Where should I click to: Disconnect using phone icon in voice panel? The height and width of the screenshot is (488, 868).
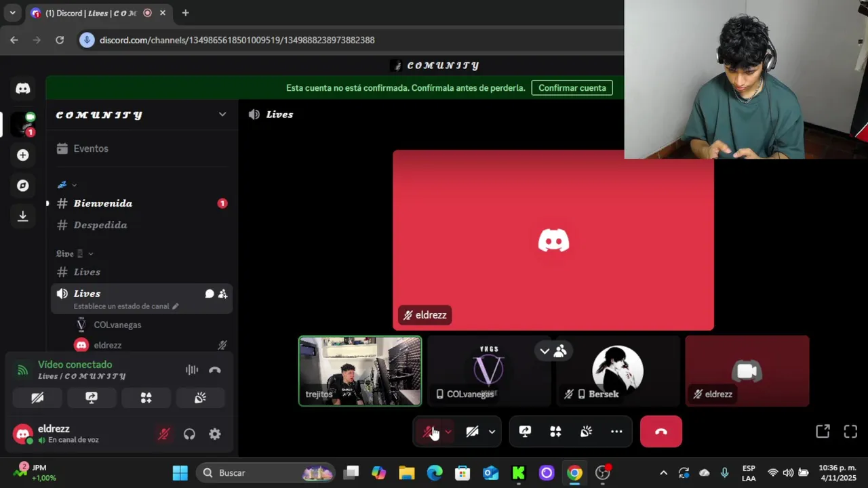point(215,370)
